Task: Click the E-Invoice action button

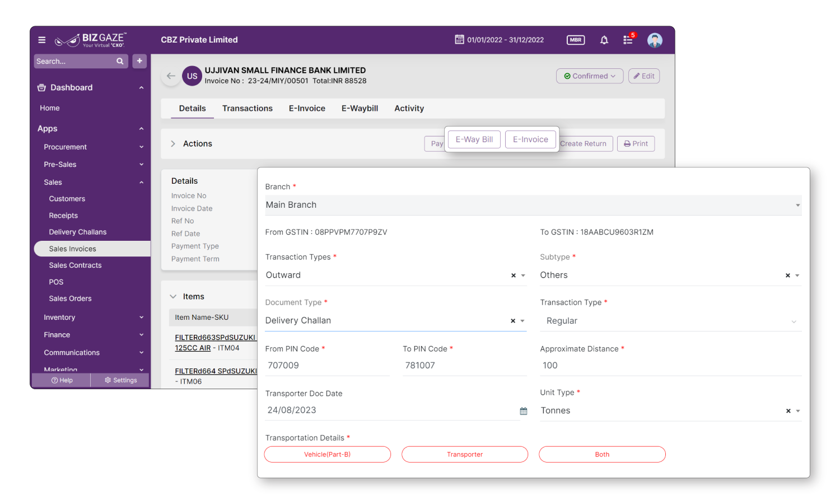Action: 531,139
